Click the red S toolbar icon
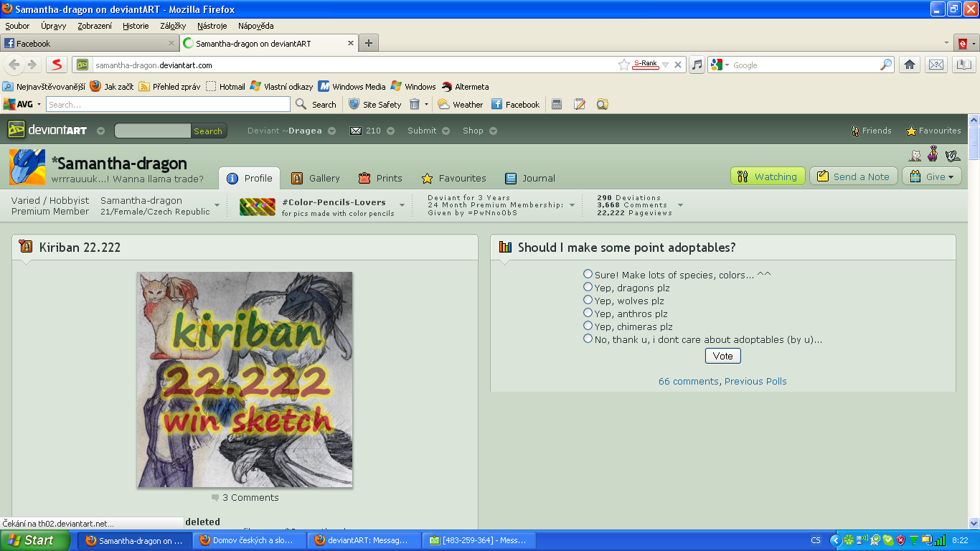Viewport: 980px width, 551px height. pyautogui.click(x=57, y=65)
